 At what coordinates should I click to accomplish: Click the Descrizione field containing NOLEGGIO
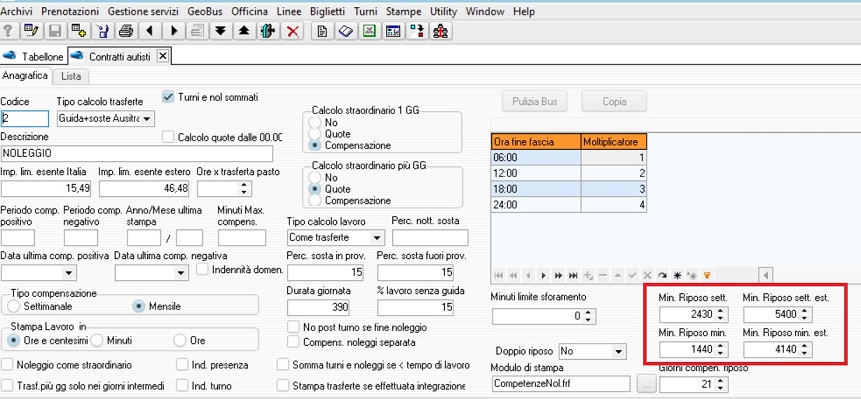point(137,154)
